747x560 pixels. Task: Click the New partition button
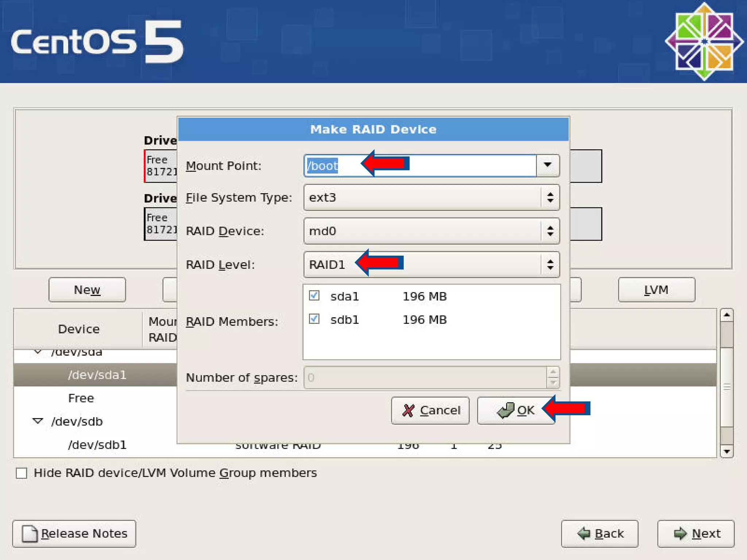(x=87, y=290)
